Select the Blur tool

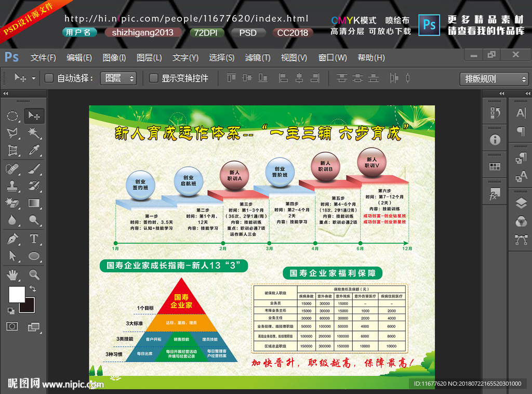click(x=12, y=220)
